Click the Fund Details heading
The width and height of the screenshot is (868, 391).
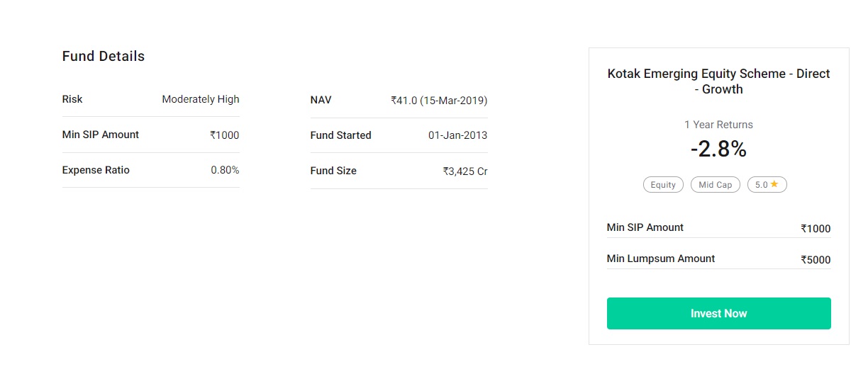point(104,57)
